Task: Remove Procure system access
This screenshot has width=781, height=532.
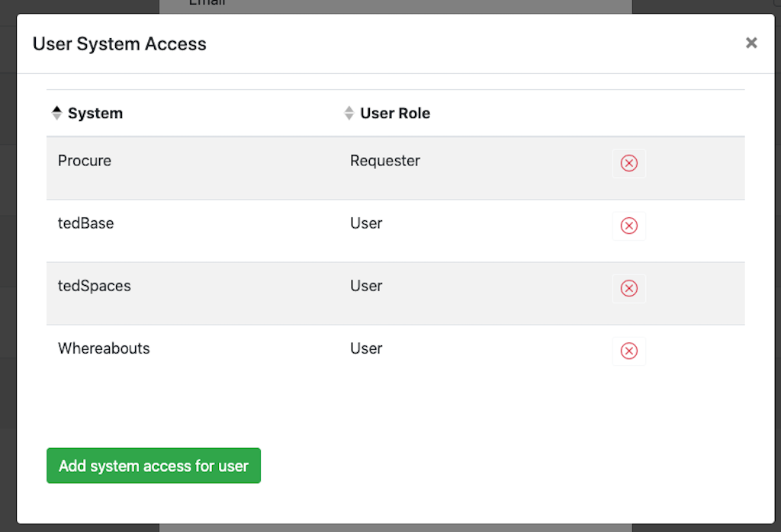Action: [x=628, y=163]
